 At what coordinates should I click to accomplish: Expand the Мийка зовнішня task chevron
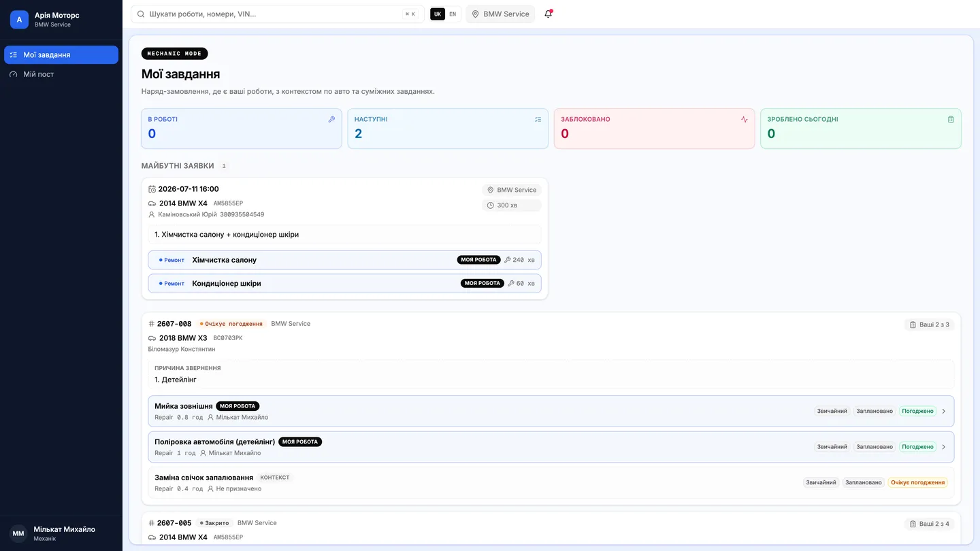point(944,411)
